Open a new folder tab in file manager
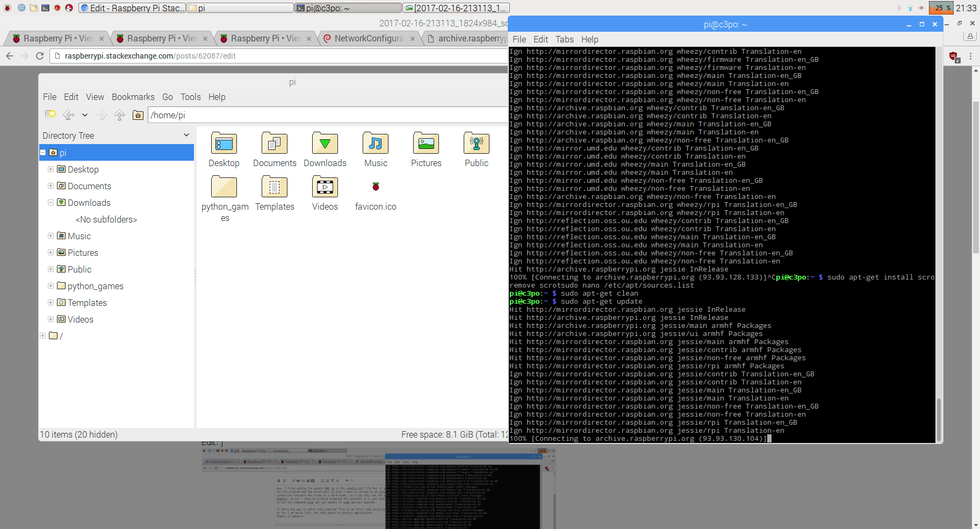This screenshot has height=529, width=980. click(x=51, y=115)
